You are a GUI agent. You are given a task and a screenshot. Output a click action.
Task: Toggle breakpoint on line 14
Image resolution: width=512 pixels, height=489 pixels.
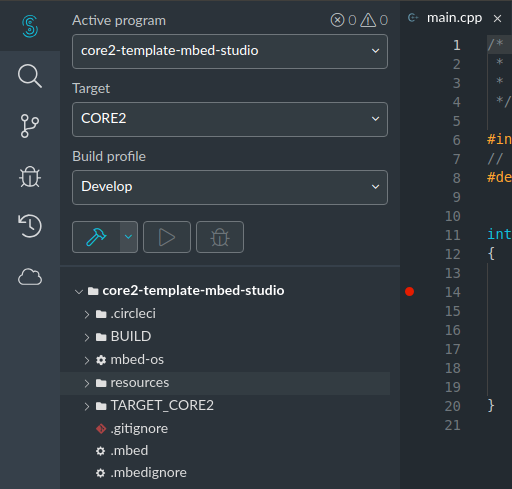[409, 292]
